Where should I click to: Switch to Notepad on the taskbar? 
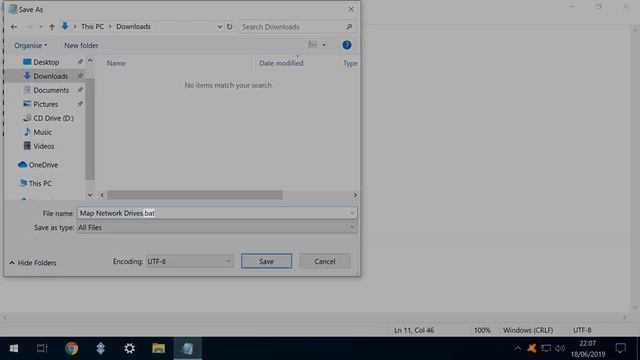tap(188, 348)
